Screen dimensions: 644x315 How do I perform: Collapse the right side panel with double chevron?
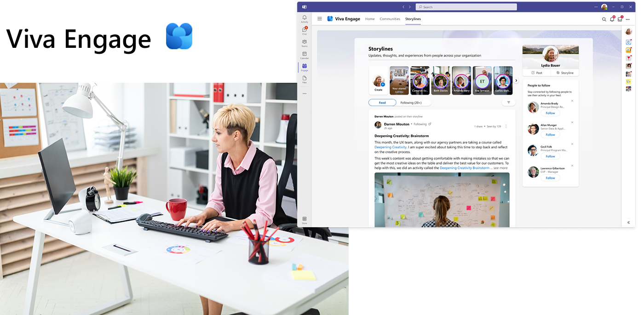coord(628,223)
